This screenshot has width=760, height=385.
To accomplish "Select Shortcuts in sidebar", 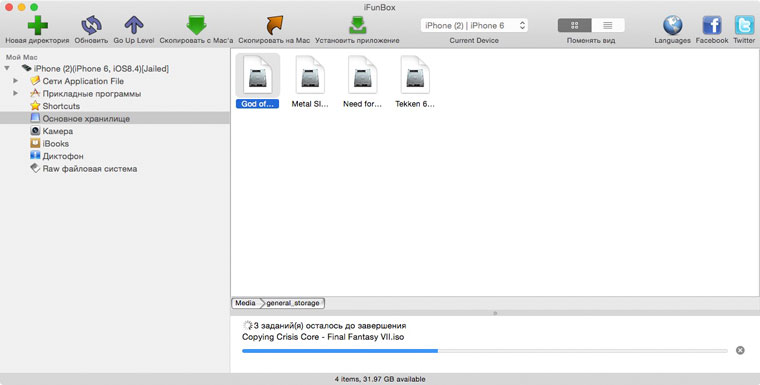I will point(61,106).
